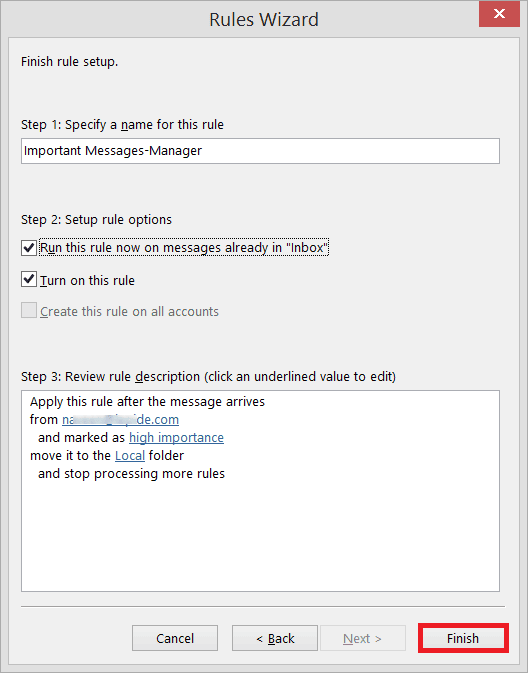Click the 'Turn on this rule' label
This screenshot has width=528, height=673.
(x=88, y=280)
